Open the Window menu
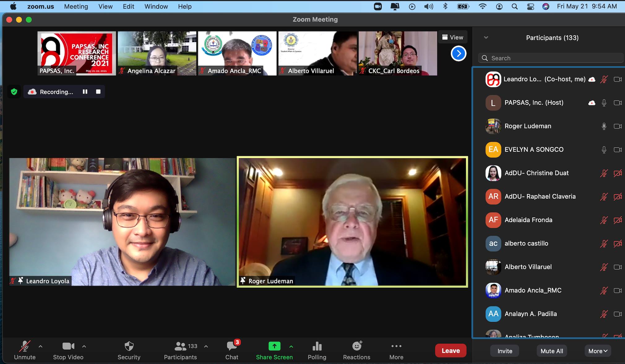 [x=156, y=6]
